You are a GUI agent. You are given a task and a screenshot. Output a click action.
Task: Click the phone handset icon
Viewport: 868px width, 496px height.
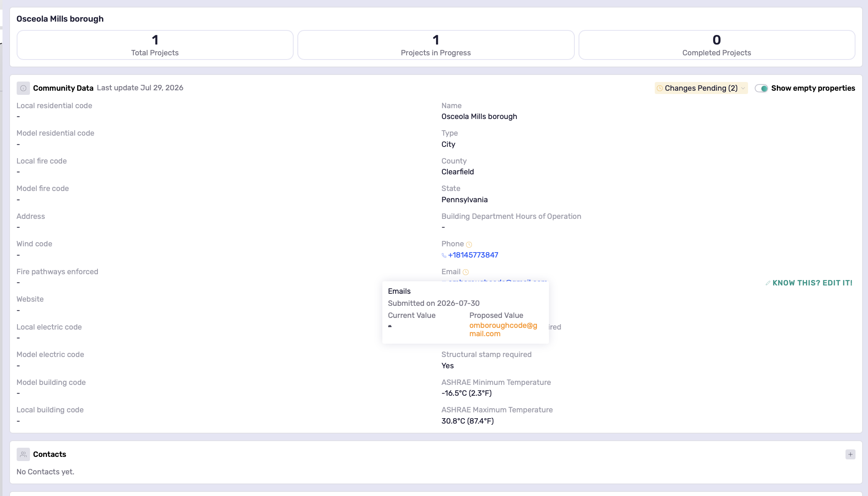point(444,255)
